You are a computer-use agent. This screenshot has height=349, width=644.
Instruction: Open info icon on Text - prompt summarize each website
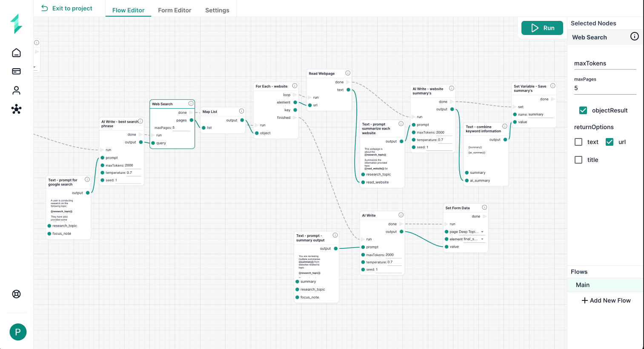401,124
